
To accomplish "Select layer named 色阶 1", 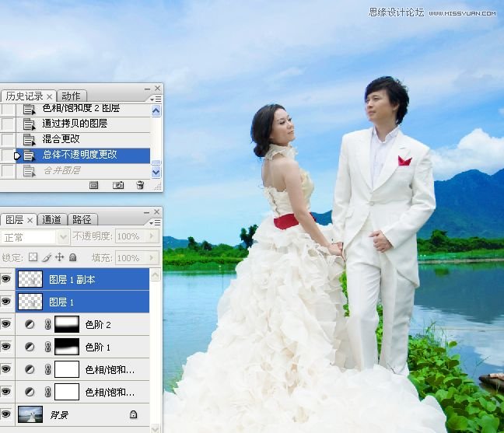I will pos(98,347).
